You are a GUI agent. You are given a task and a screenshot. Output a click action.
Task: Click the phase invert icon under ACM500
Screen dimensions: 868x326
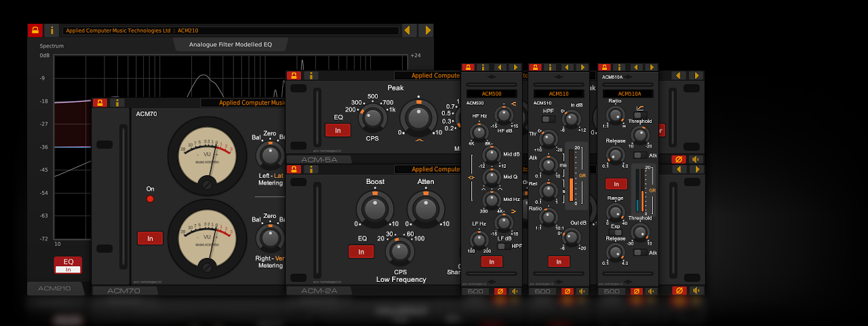500,291
